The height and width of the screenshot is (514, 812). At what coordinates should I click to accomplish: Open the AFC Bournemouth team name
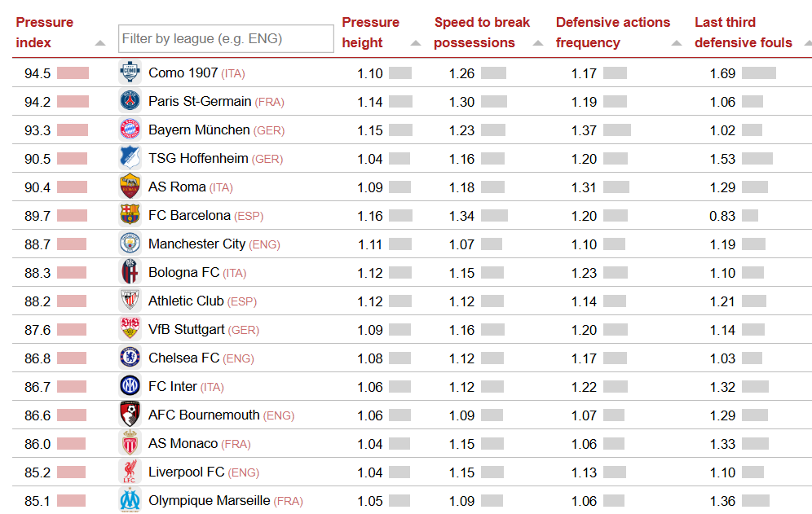[x=204, y=415]
